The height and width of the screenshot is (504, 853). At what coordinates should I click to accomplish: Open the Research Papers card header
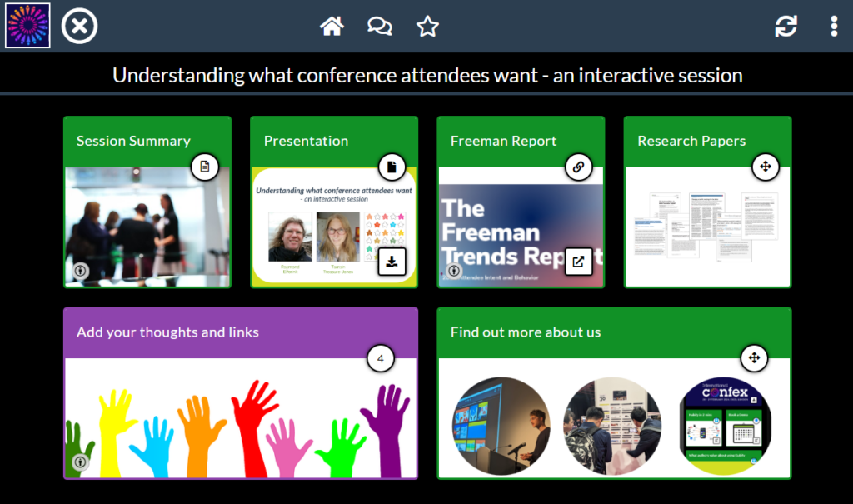708,141
